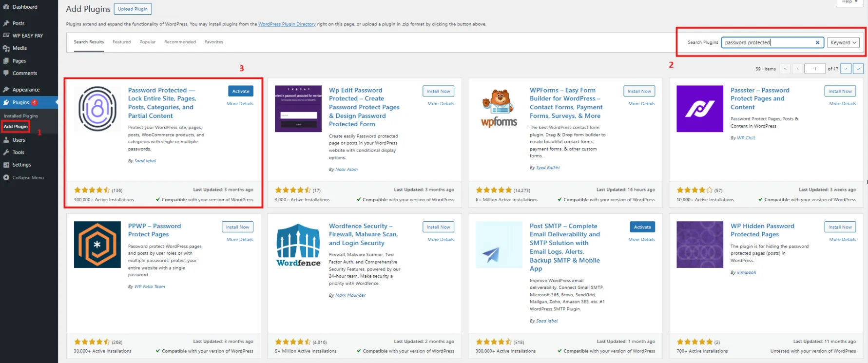Install WP Hidden Password Protected Pages plugin
The width and height of the screenshot is (868, 363).
tap(840, 227)
